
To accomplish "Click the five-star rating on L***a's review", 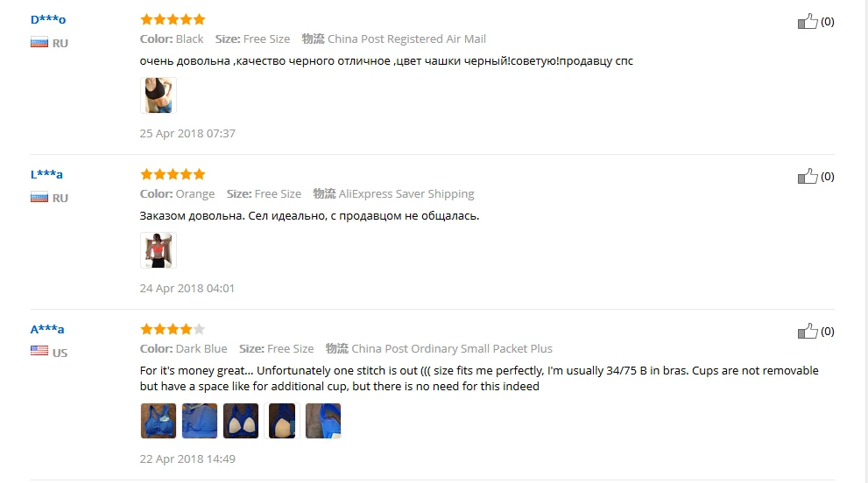I will [173, 175].
